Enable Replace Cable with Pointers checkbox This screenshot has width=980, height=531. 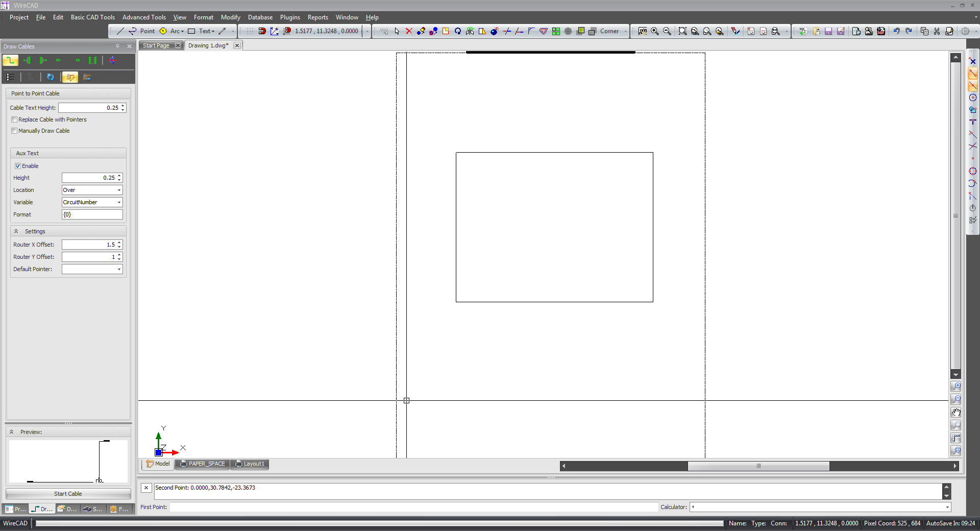point(14,119)
